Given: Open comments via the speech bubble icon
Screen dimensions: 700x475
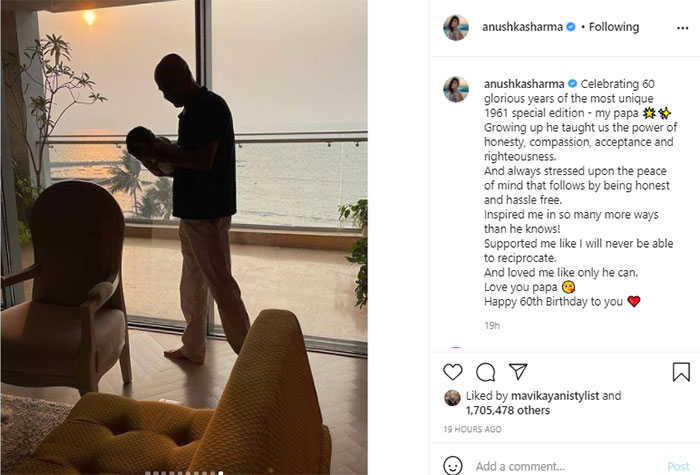Looking at the screenshot, I should pos(485,372).
